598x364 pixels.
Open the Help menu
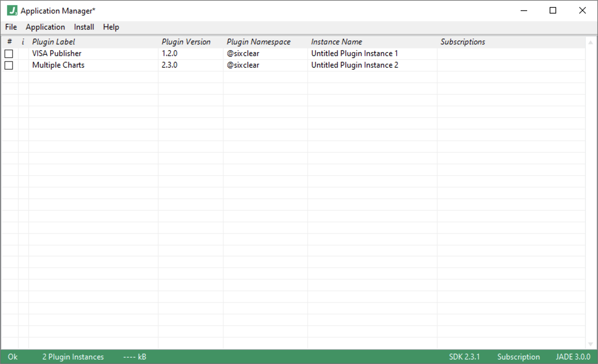(x=111, y=27)
